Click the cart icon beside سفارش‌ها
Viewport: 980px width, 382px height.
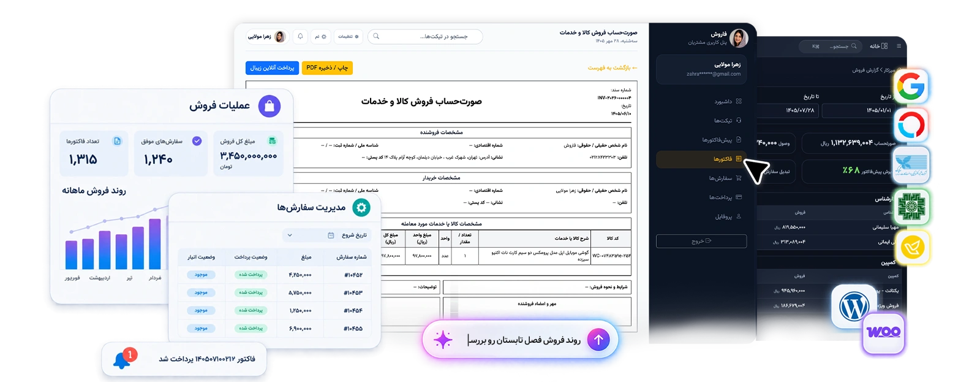pyautogui.click(x=739, y=178)
